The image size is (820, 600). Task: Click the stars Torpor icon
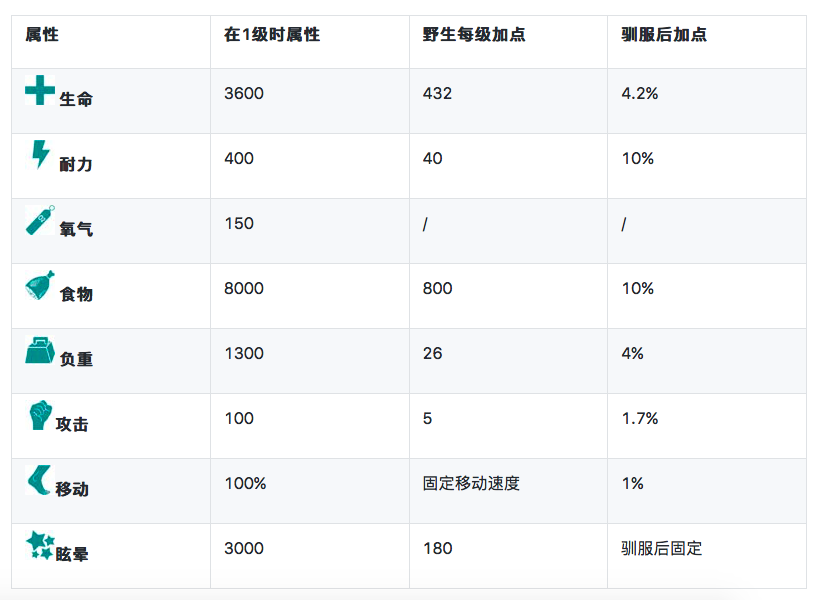click(x=40, y=545)
